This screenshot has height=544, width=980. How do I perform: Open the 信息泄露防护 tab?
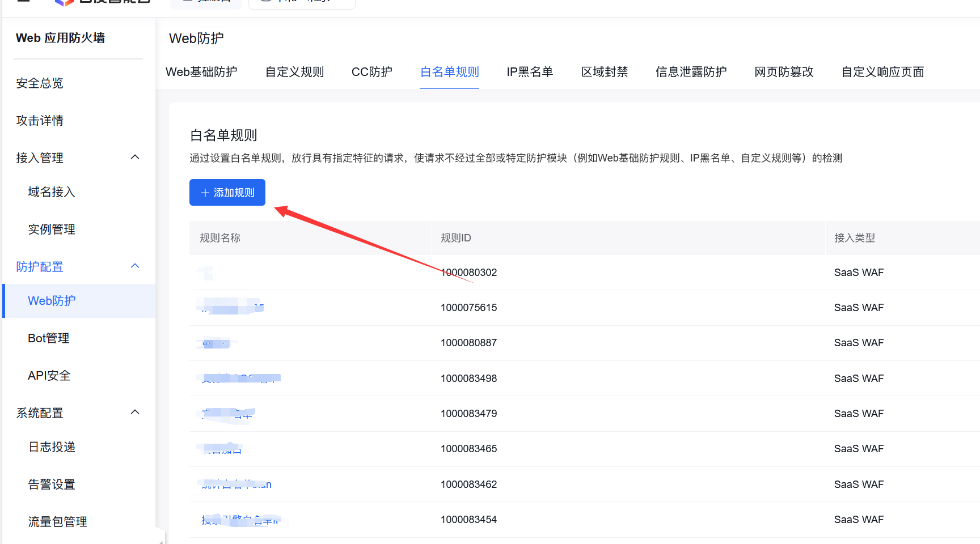point(691,72)
